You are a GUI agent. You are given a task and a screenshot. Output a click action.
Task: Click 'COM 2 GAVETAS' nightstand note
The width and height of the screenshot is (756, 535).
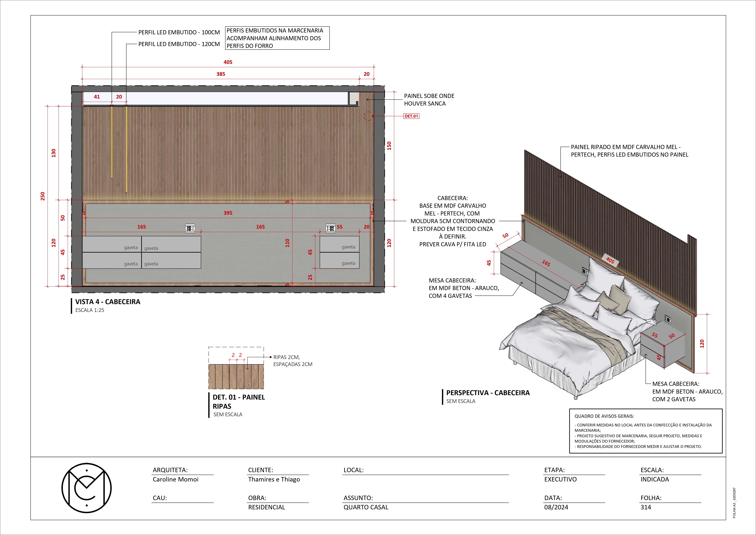click(x=674, y=399)
